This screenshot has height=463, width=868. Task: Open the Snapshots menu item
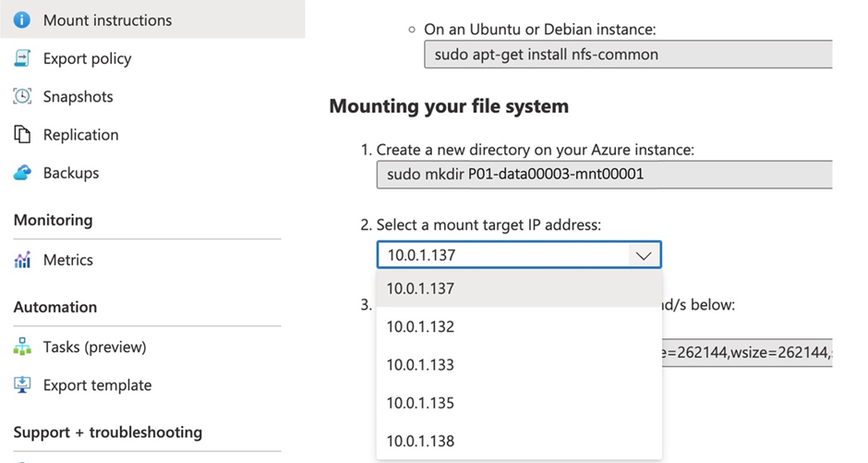[78, 96]
